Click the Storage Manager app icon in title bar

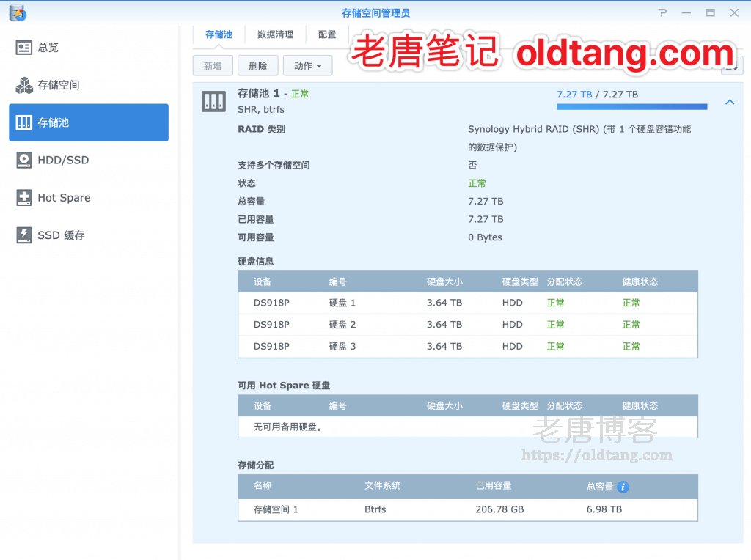point(18,13)
